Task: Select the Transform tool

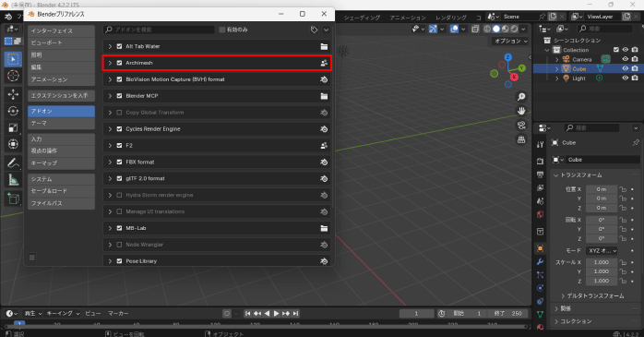Action: click(13, 144)
